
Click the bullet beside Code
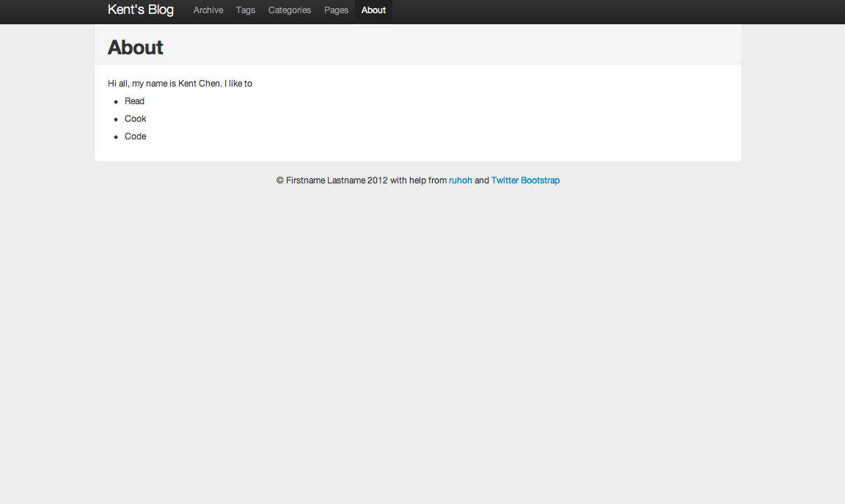(x=116, y=137)
